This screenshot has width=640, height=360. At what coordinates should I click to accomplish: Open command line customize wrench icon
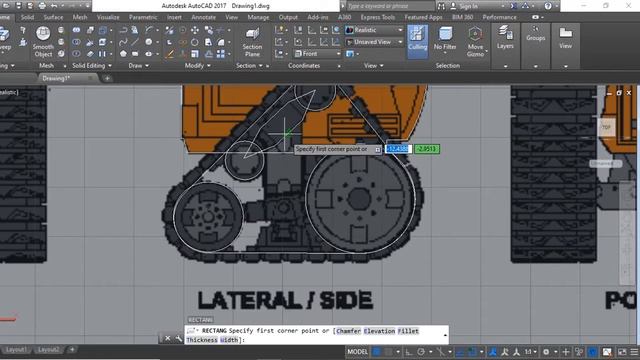(x=179, y=338)
